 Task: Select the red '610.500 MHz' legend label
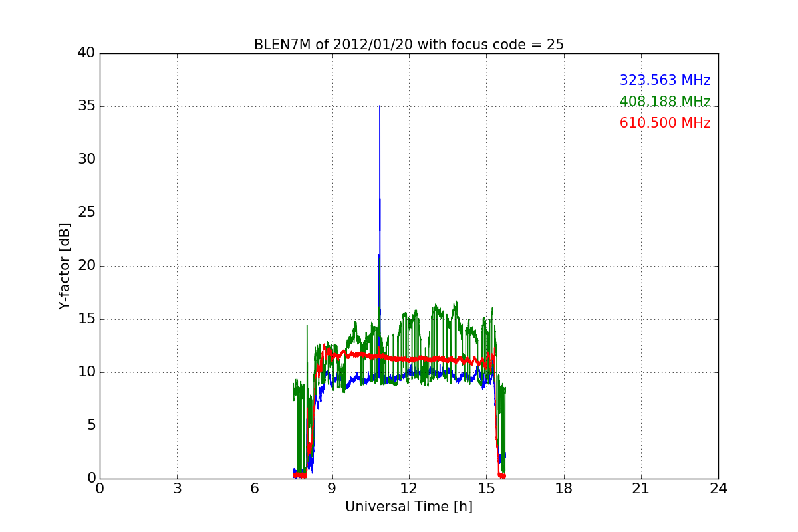click(665, 123)
